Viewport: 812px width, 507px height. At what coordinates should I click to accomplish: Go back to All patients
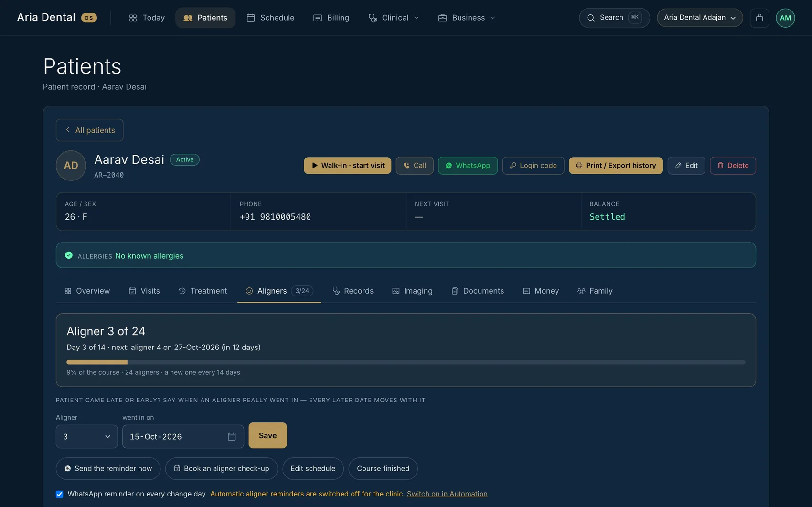89,130
